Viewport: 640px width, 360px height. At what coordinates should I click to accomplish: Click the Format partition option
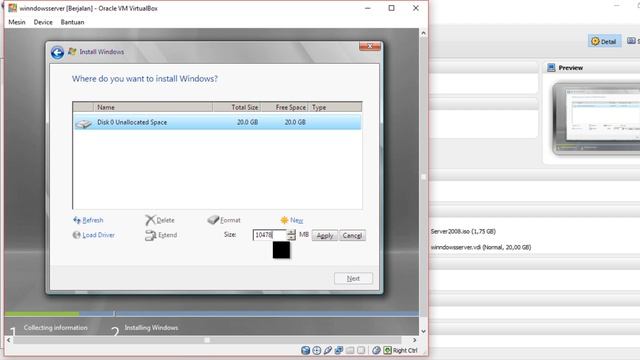230,220
